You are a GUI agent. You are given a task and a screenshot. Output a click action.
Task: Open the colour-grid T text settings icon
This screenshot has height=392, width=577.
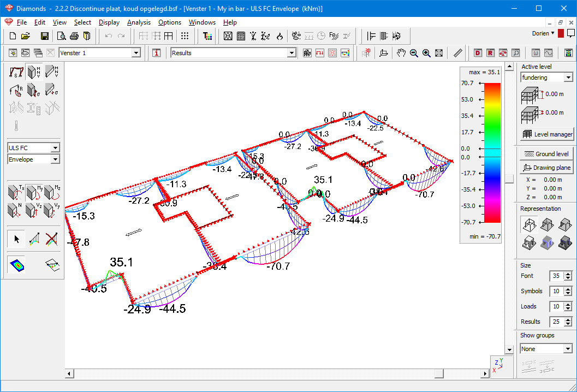207,35
